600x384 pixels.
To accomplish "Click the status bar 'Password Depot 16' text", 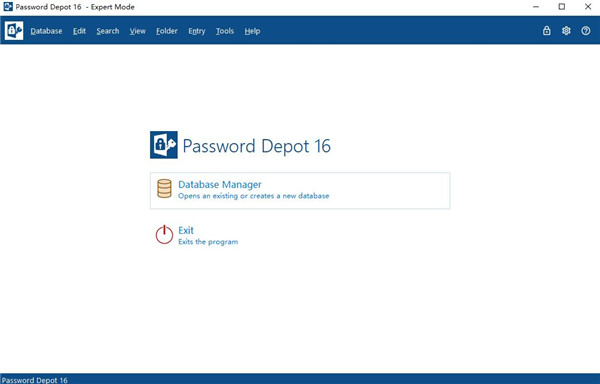I will click(35, 380).
